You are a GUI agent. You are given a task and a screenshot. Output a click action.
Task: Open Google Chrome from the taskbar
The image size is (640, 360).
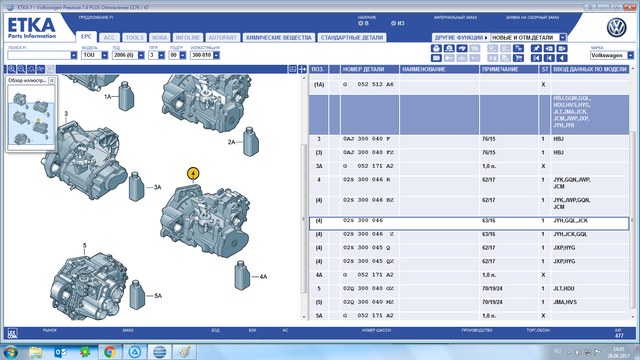pos(109,352)
